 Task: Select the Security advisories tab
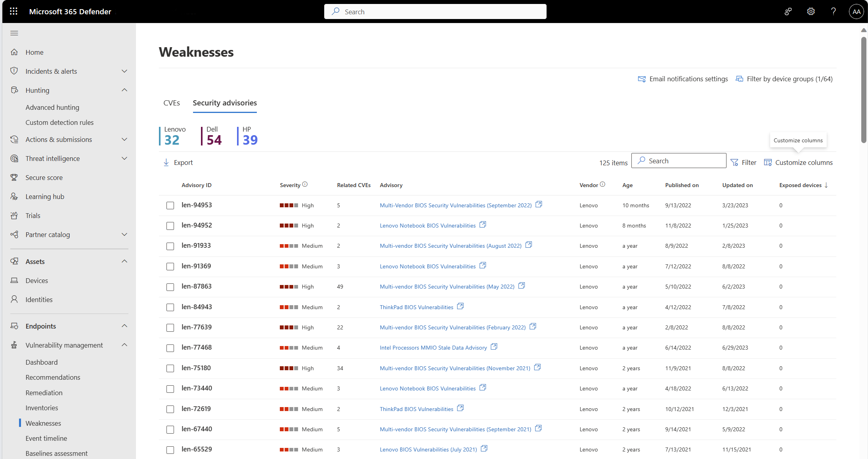(225, 103)
